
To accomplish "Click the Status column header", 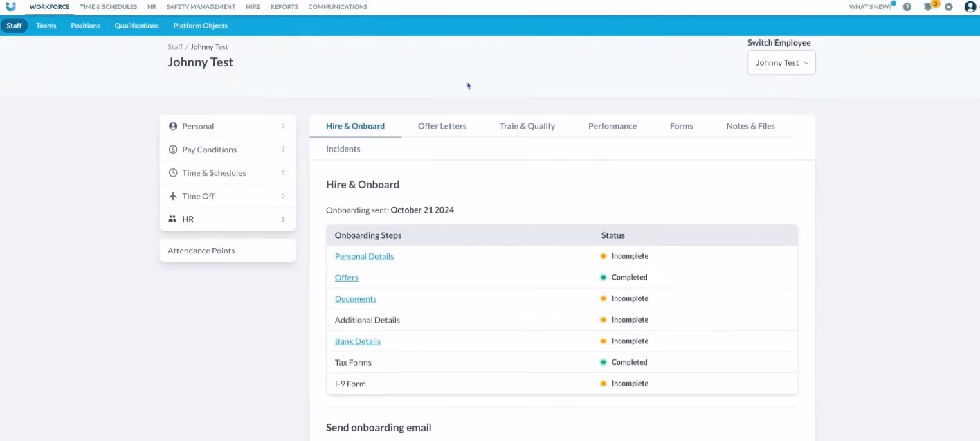I will coord(613,235).
